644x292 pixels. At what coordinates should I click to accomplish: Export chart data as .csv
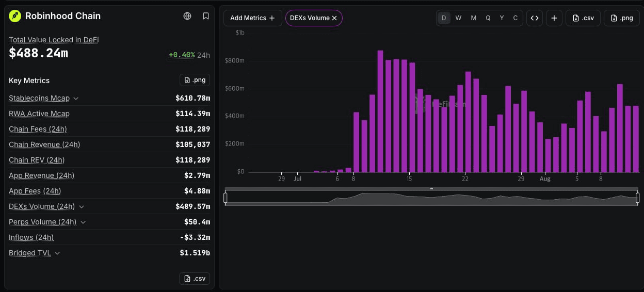click(583, 18)
